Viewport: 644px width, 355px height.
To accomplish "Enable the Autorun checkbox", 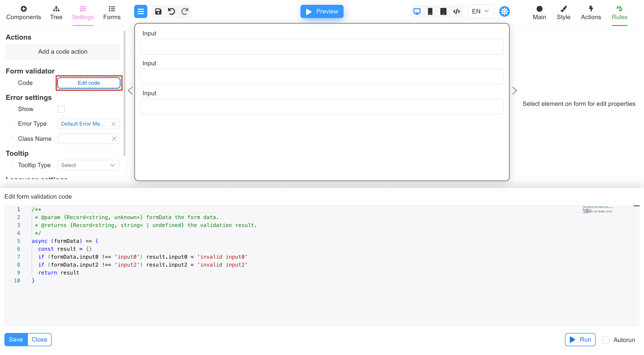I will [x=606, y=340].
